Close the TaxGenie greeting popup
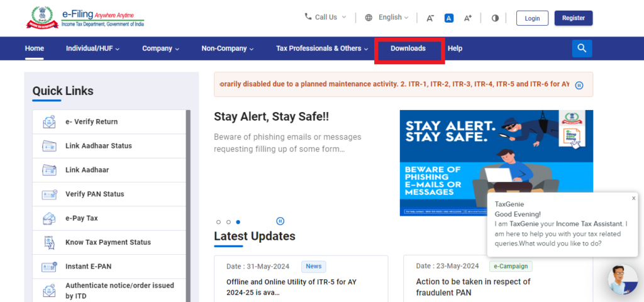The image size is (644, 302). click(633, 198)
